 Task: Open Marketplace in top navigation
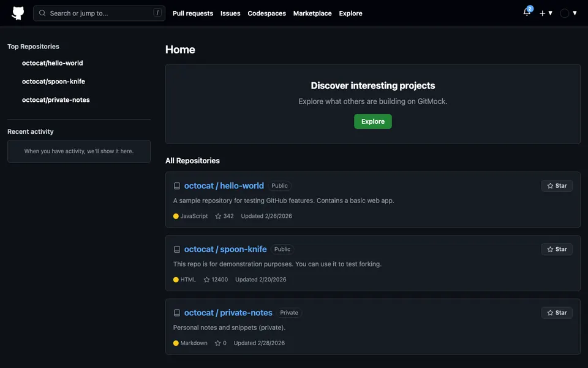[x=312, y=13]
